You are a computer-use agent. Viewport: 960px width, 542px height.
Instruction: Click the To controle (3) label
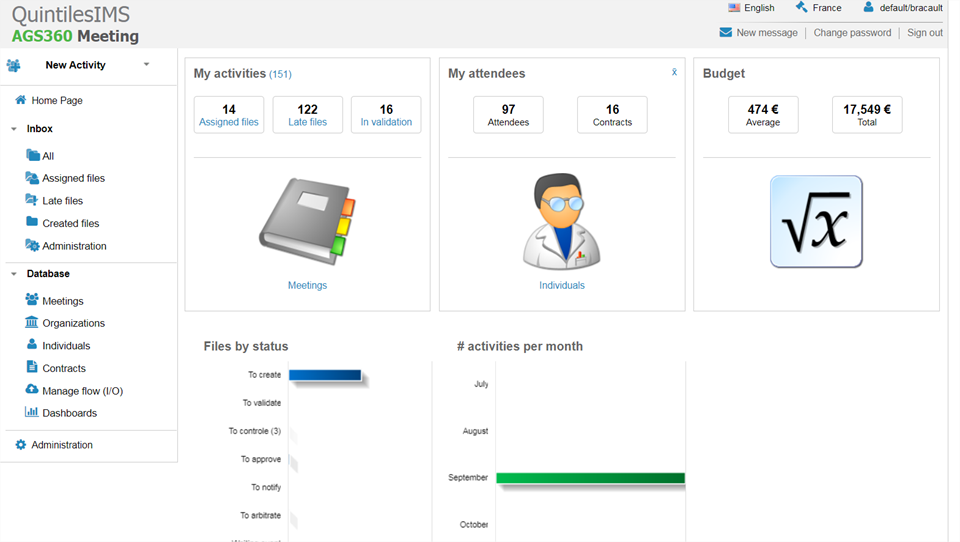255,431
